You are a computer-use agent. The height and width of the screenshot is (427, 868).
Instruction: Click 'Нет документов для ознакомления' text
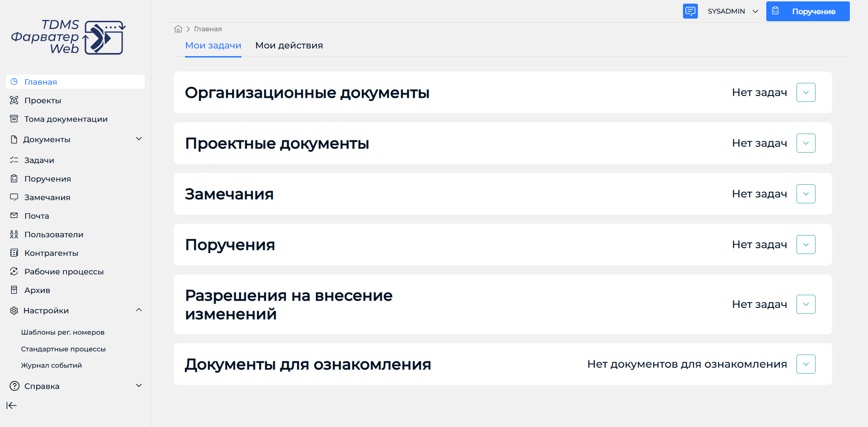pyautogui.click(x=687, y=364)
